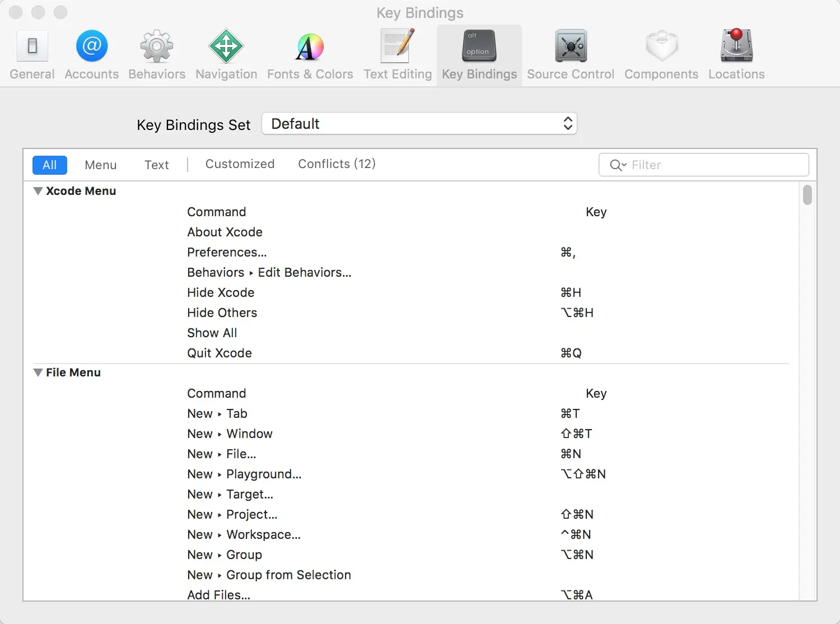This screenshot has width=840, height=624.
Task: Click the ⇧⌘T key binding cell
Action: [x=576, y=434]
